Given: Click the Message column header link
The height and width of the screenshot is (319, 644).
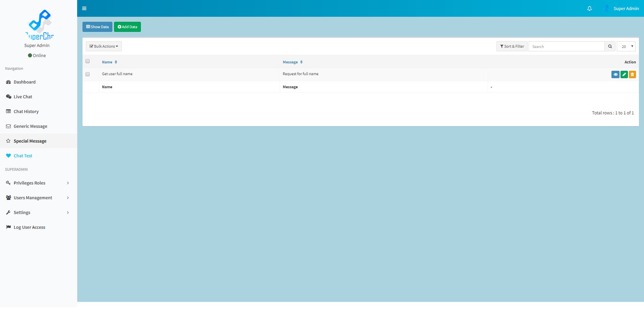Looking at the screenshot, I should [x=290, y=62].
